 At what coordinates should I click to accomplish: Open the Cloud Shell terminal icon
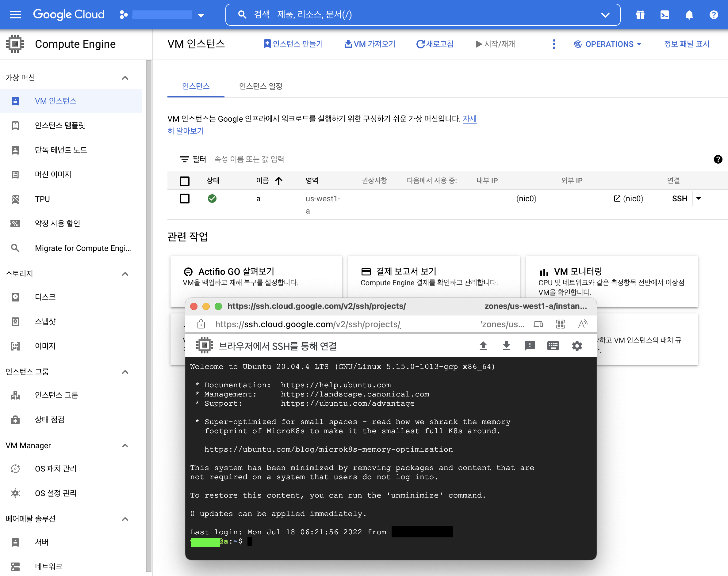pos(665,15)
